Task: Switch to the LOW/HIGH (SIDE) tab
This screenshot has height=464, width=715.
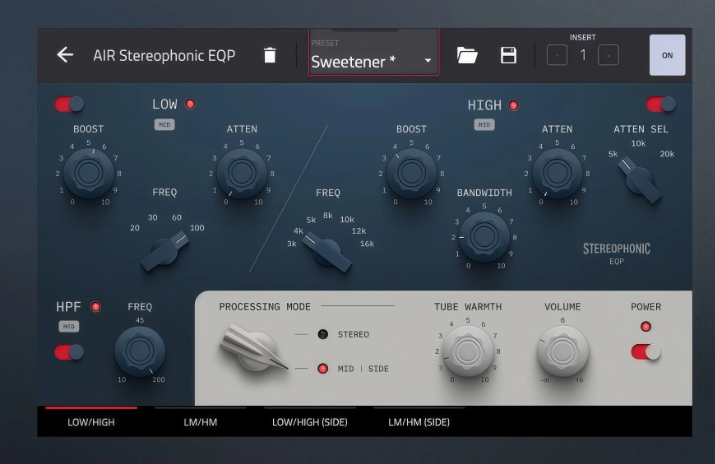Action: pos(310,422)
